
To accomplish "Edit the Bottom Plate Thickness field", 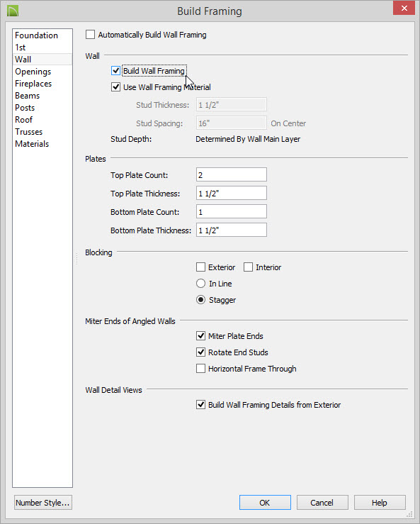I will 232,230.
